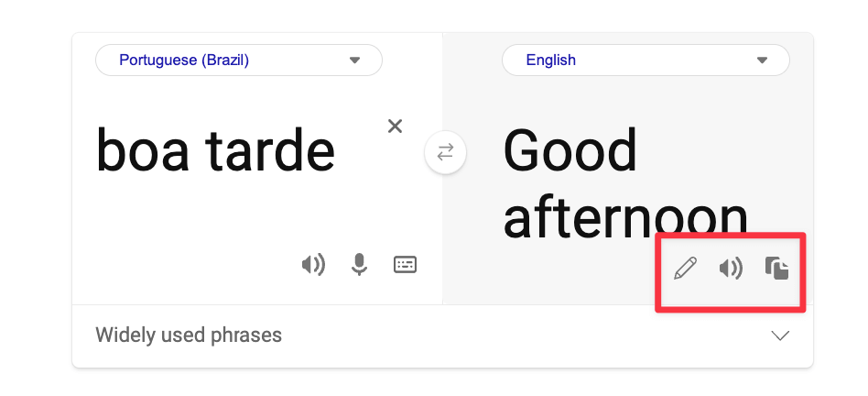
Task: Click the English label text
Action: 551,60
